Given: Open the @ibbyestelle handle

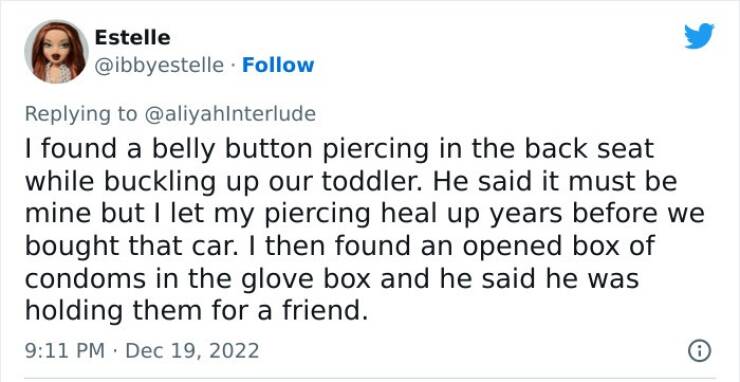Looking at the screenshot, I should tap(159, 65).
